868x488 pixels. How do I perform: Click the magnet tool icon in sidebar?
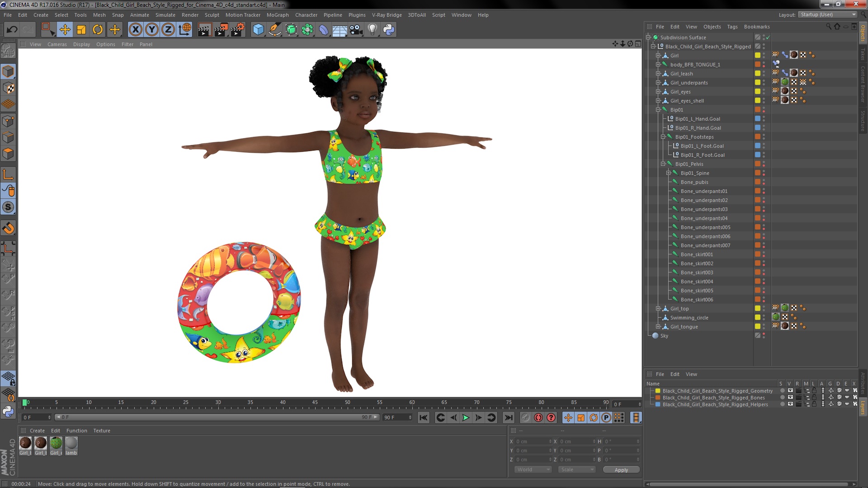coord(8,228)
